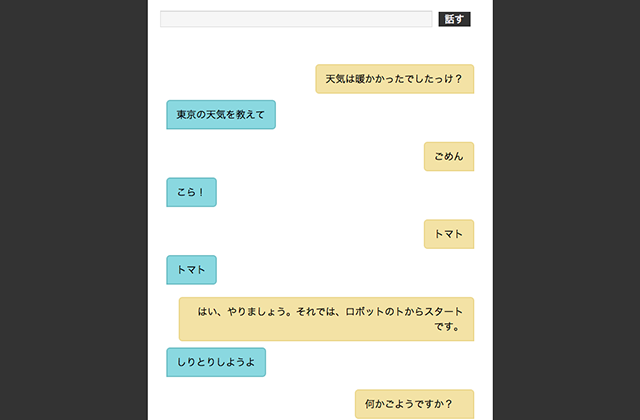Click the word "ロボット" in long reply
The width and height of the screenshot is (640, 420).
364,311
